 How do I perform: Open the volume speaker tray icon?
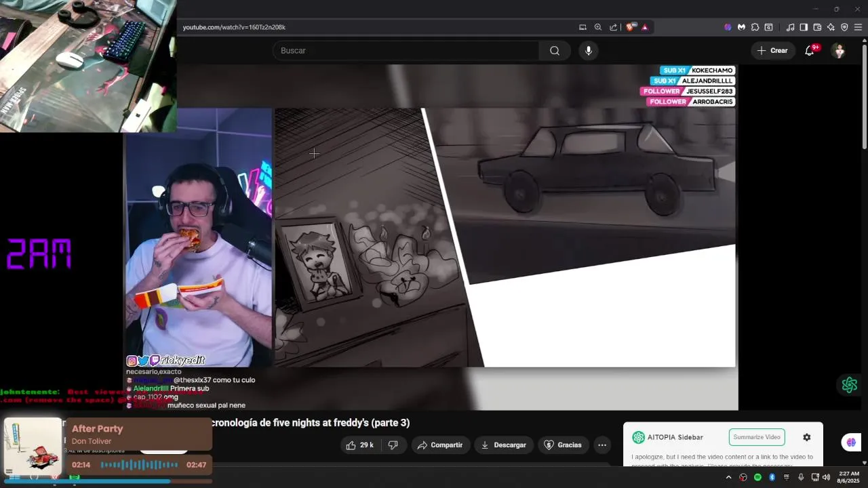[826, 477]
